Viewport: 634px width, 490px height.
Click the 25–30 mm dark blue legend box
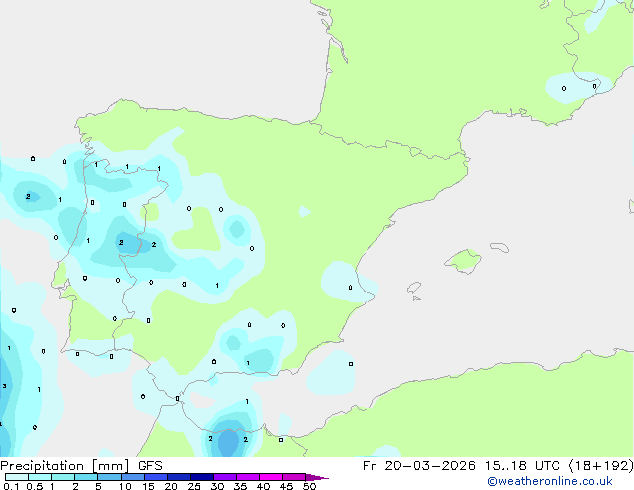point(202,477)
